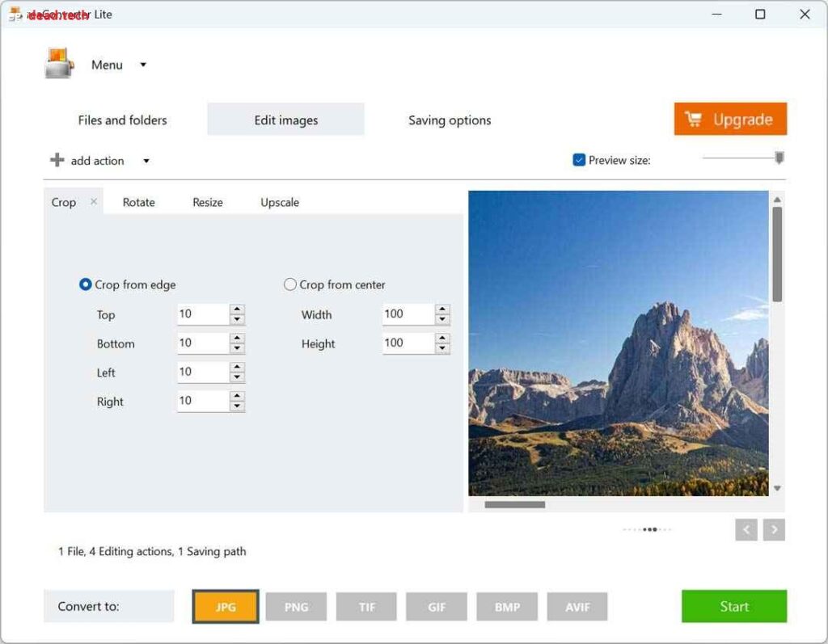The height and width of the screenshot is (644, 828).
Task: Switch to the Saving options tab
Action: (x=449, y=120)
